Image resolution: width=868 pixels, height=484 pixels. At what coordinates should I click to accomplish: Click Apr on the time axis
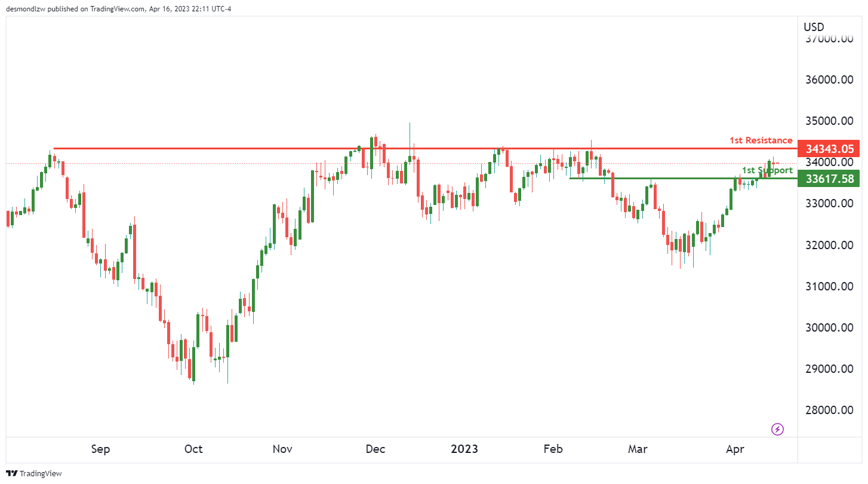pos(734,449)
